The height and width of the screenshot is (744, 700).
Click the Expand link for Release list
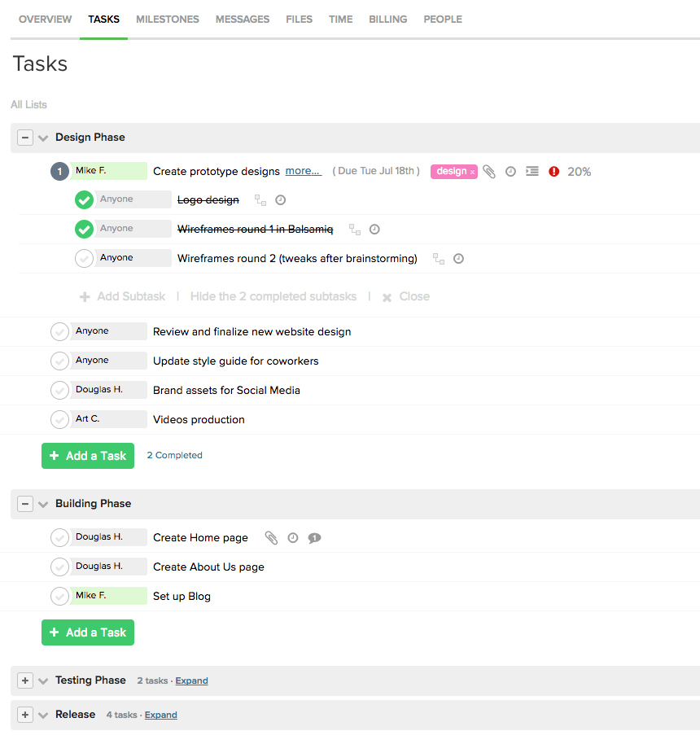point(160,715)
